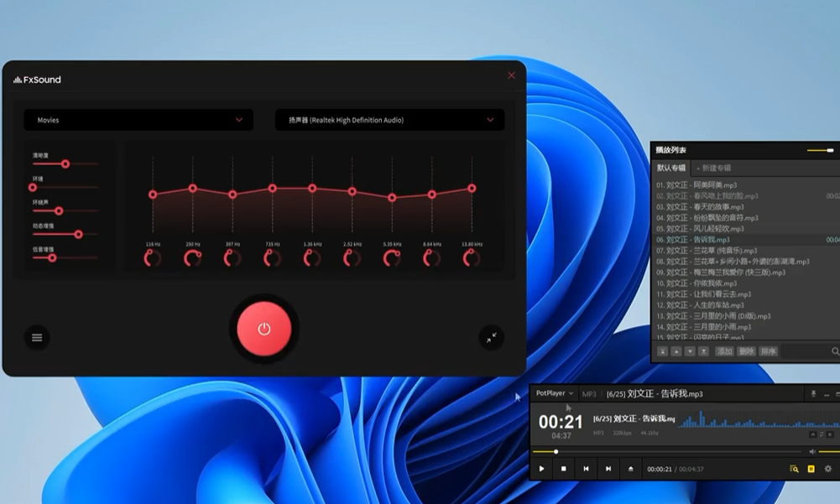This screenshot has width=840, height=504.
Task: Click the 新建专辑 tab
Action: coord(713,169)
